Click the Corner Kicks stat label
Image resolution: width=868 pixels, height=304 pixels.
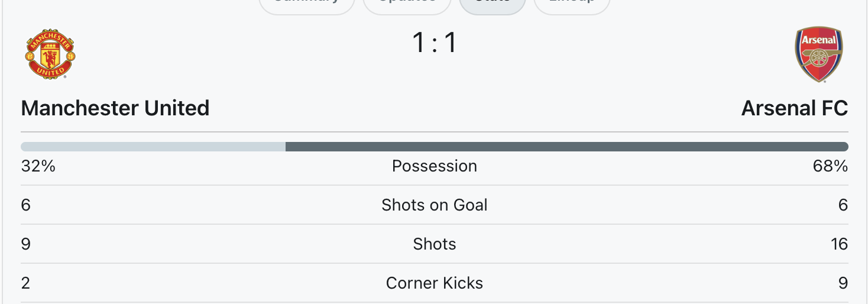(435, 283)
